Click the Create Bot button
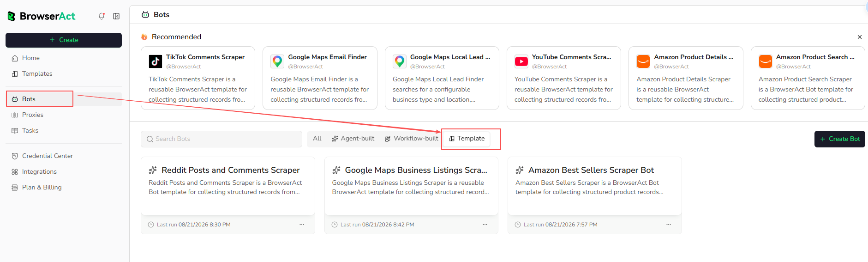 point(840,139)
